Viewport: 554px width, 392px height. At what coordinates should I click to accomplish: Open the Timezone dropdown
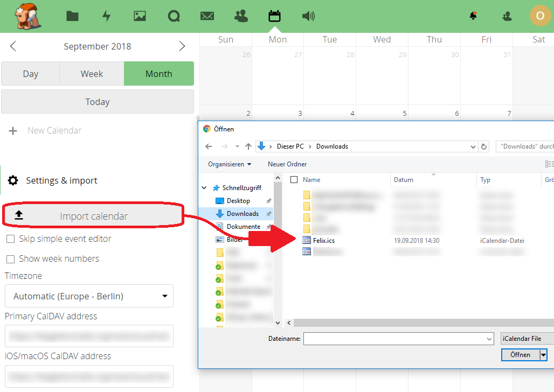(89, 296)
